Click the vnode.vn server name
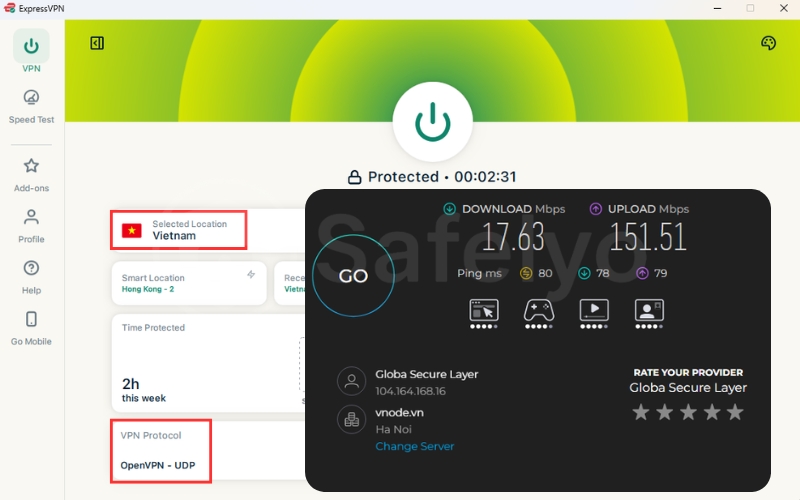This screenshot has width=800, height=500. [x=399, y=413]
